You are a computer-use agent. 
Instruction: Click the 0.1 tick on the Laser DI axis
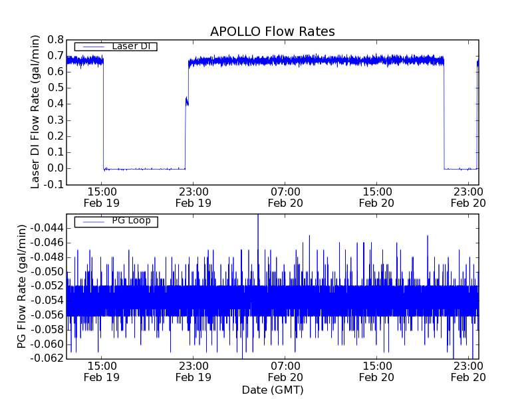[56, 152]
